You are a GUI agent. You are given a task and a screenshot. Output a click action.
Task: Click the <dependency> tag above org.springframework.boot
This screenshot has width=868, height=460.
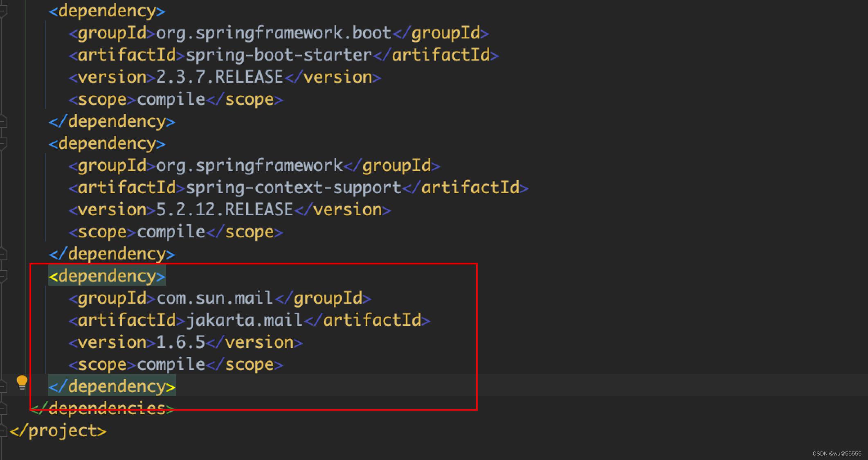pos(107,11)
